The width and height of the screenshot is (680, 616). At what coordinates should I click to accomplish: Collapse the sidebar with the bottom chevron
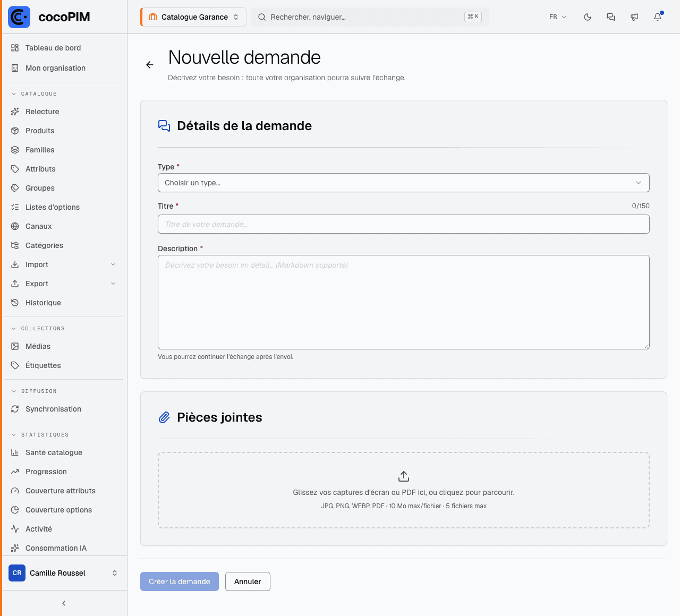(64, 603)
